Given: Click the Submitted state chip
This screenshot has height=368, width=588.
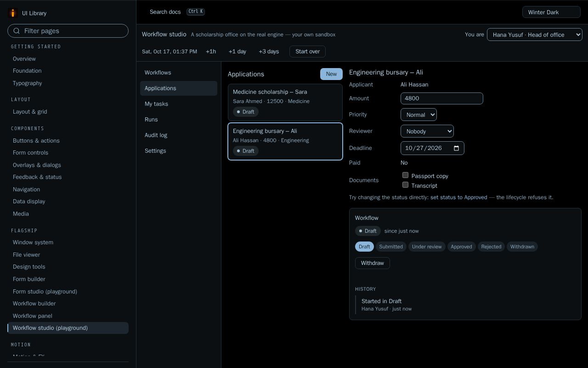Looking at the screenshot, I should coord(391,247).
